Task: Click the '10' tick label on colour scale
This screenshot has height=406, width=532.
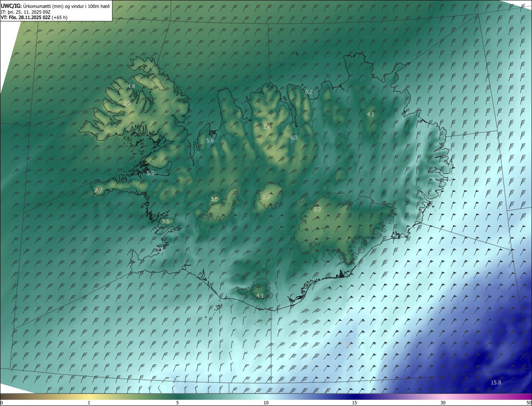Action: click(x=266, y=403)
